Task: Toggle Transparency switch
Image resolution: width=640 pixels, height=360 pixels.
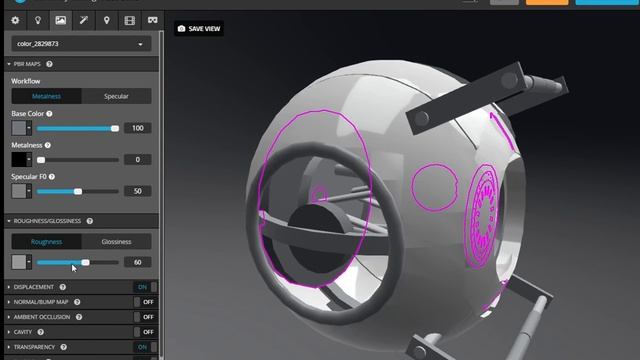Action: (145, 347)
